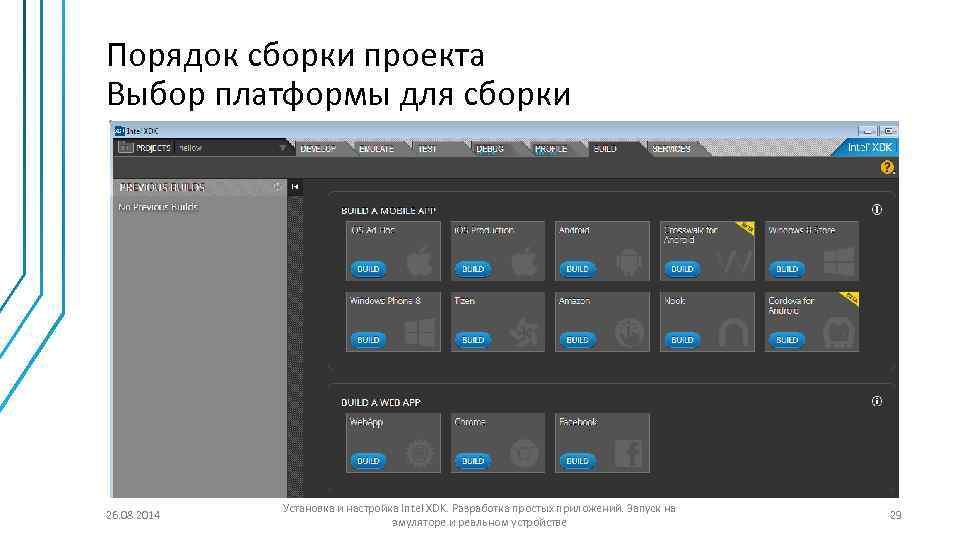Click Build on Cordova for Android tile
This screenshot has height=540, width=960.
(787, 339)
